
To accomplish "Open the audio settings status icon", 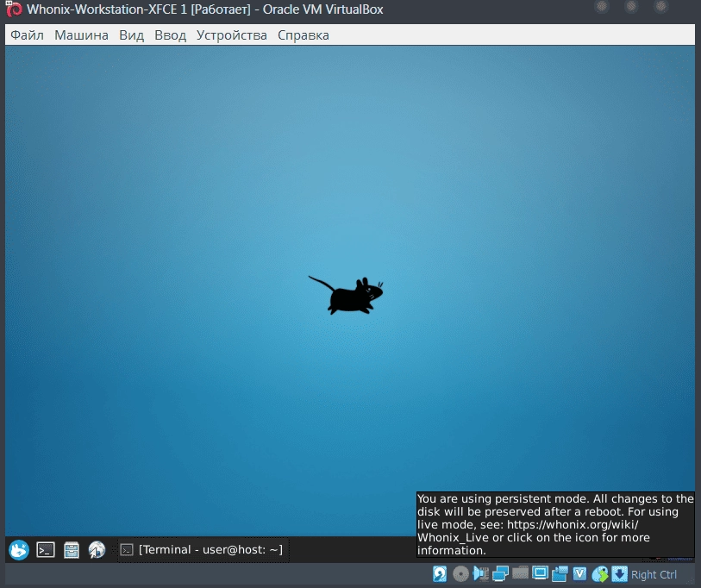I will (480, 573).
